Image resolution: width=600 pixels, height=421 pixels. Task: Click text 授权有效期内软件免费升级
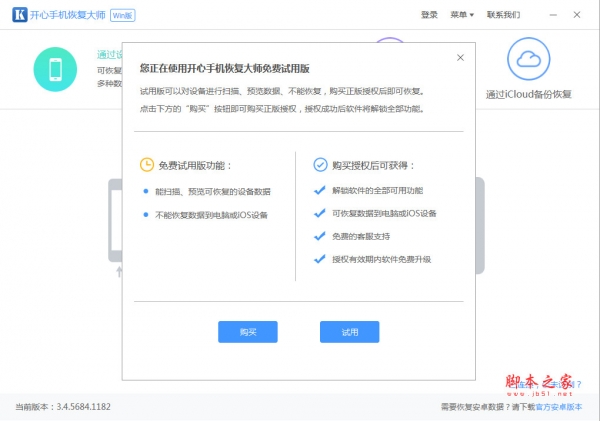tap(382, 259)
